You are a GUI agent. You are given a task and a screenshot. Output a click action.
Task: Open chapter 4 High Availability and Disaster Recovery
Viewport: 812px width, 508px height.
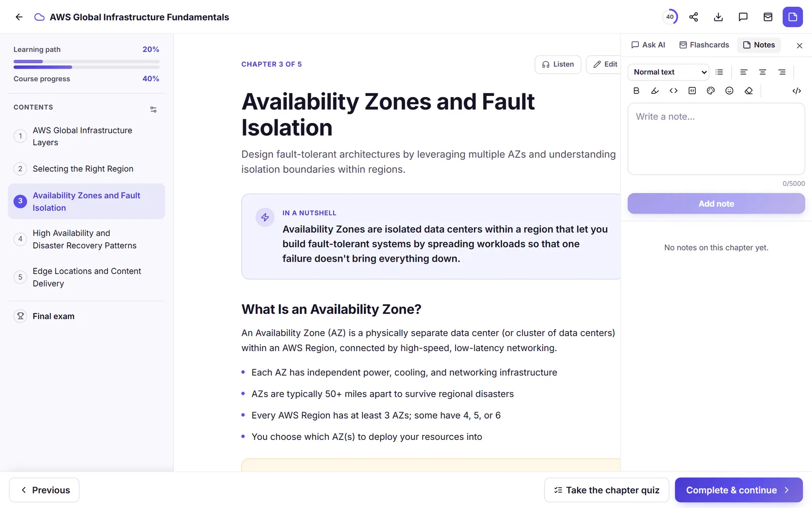click(86, 239)
